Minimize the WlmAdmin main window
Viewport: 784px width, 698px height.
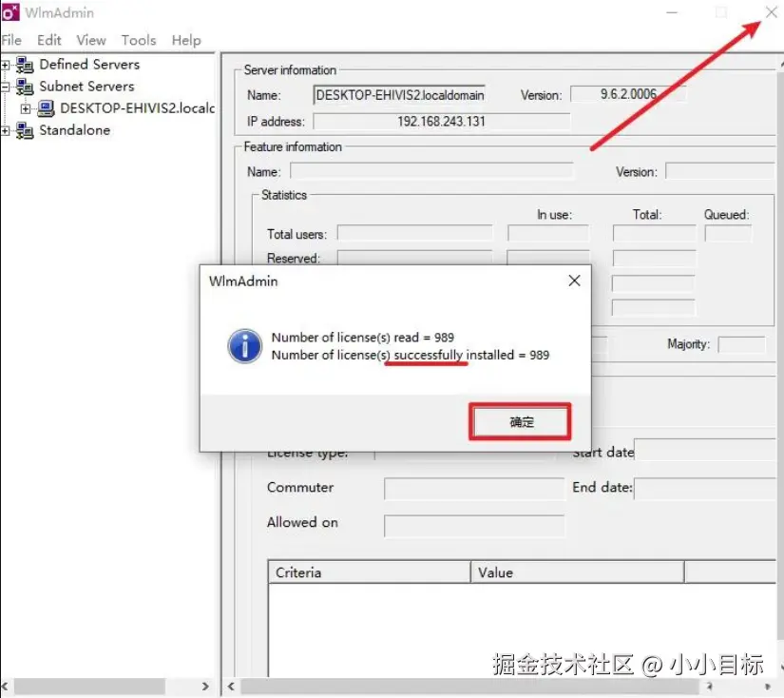point(673,12)
